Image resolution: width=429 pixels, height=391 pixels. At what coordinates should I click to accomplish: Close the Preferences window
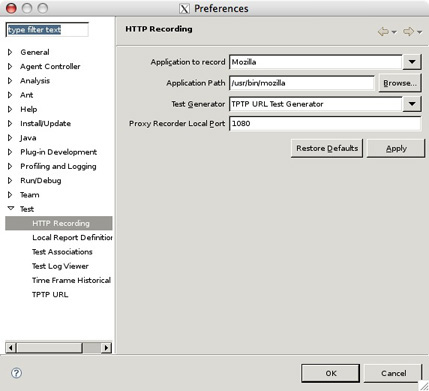11,8
